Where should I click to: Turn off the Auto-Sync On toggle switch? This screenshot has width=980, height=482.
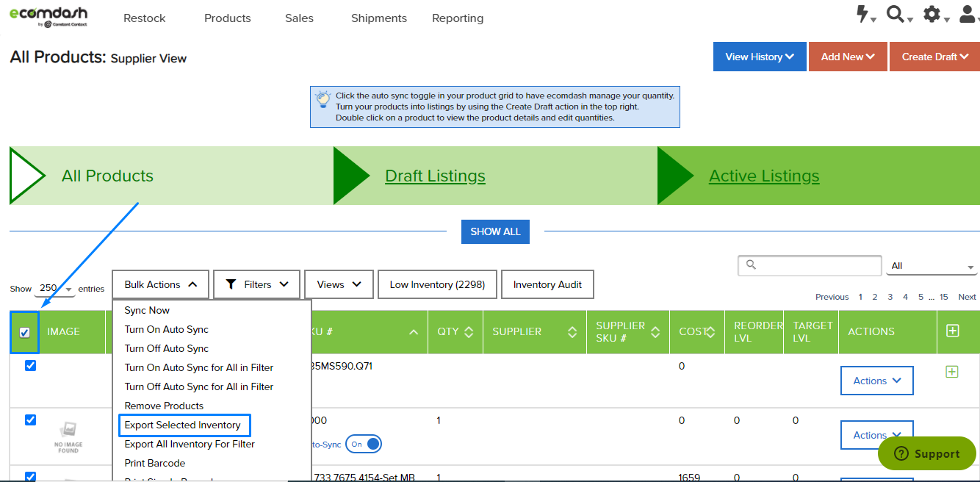click(x=364, y=444)
